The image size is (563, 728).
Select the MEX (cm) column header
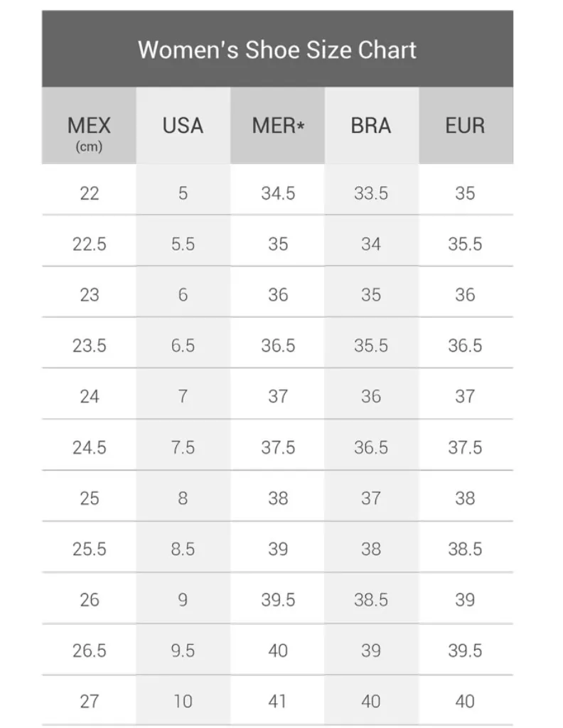click(x=89, y=125)
